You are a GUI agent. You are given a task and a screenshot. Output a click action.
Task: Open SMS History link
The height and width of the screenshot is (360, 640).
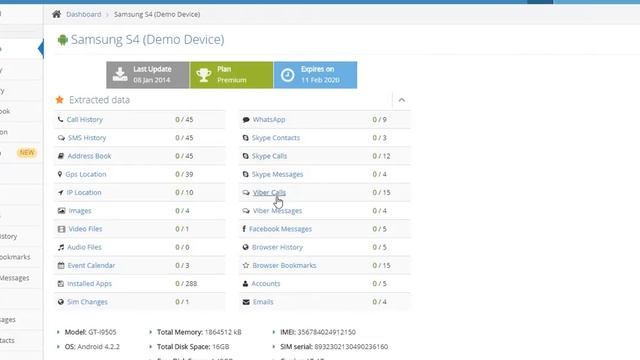(87, 138)
